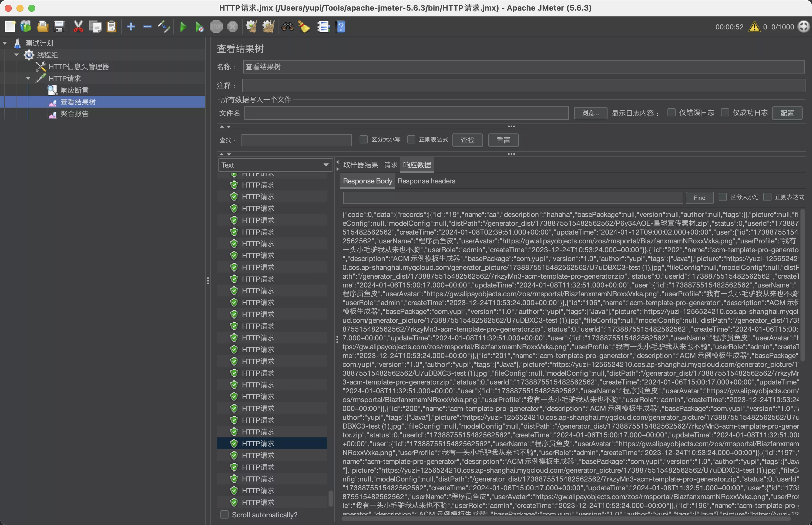Check 区分大小写 beside Find button
The width and height of the screenshot is (812, 525).
point(722,197)
